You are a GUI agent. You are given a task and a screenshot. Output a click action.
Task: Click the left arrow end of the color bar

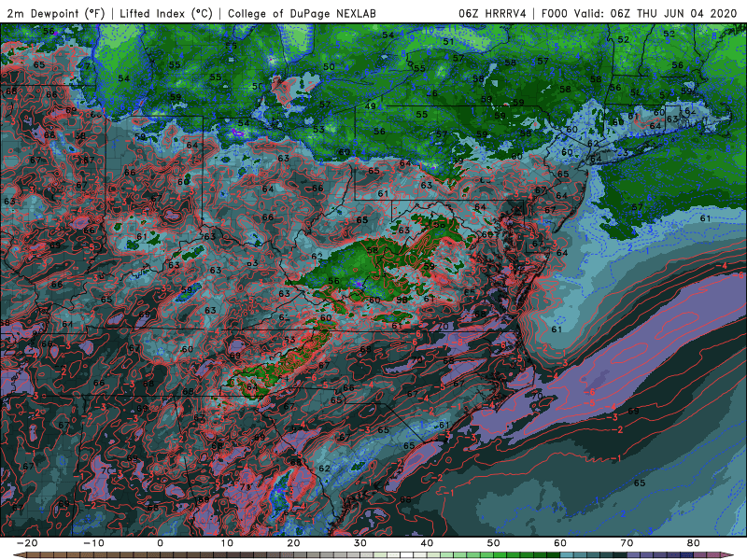19,555
